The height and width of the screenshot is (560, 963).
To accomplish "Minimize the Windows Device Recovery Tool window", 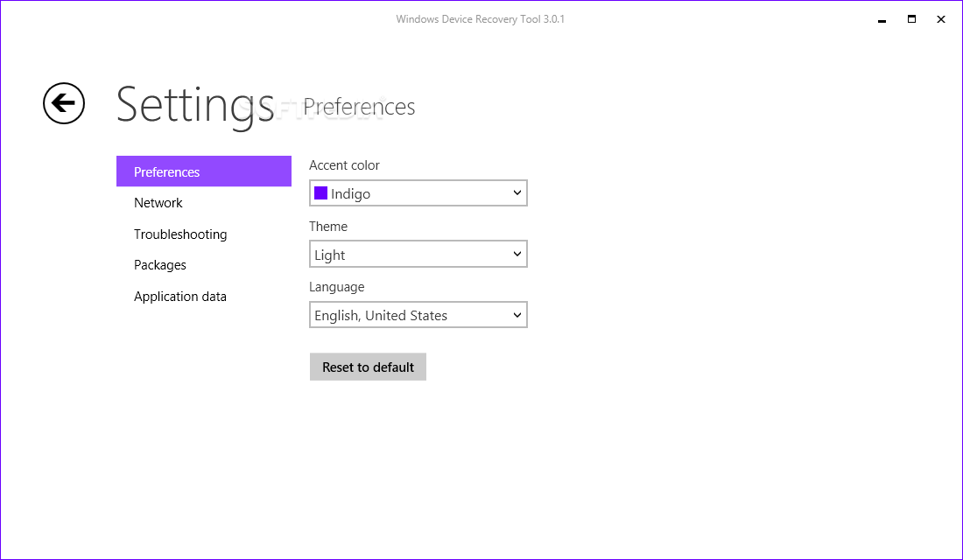I will 882,19.
